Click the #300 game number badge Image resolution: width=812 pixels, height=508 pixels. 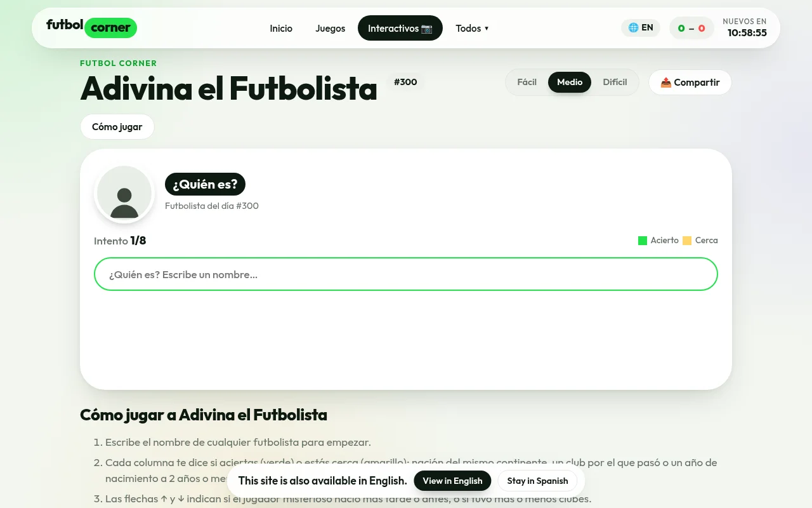point(405,82)
